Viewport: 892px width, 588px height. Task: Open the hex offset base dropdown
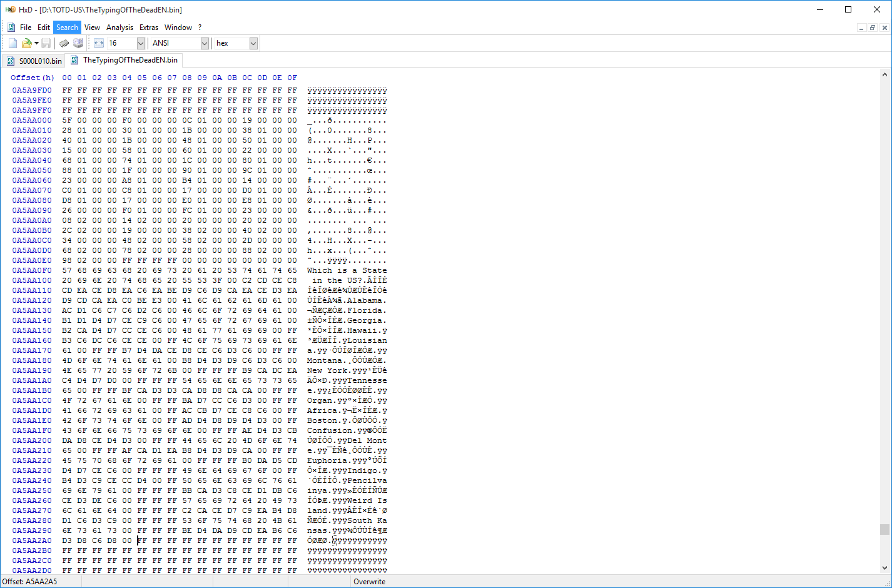coord(253,43)
